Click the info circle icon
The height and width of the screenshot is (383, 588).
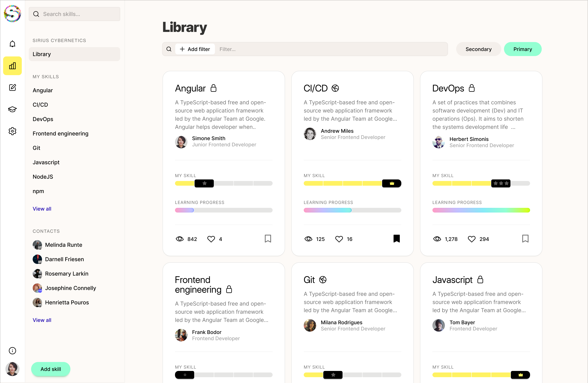pyautogui.click(x=12, y=350)
